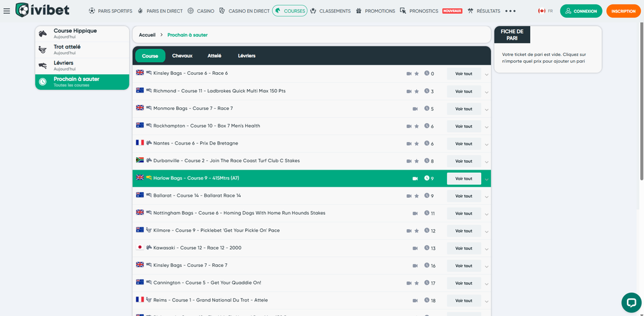644x316 pixels.
Task: Favorite Richmond Course 11 with star
Action: [x=416, y=91]
